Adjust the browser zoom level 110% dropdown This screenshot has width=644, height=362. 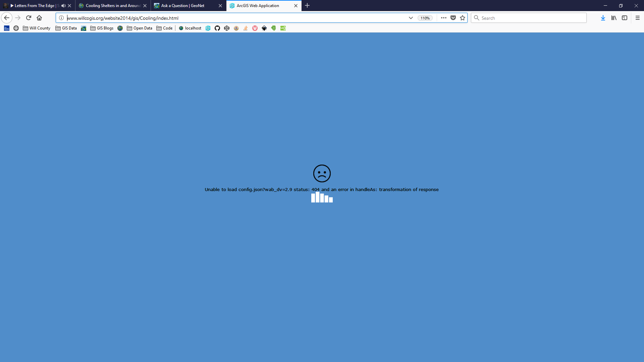[x=425, y=18]
